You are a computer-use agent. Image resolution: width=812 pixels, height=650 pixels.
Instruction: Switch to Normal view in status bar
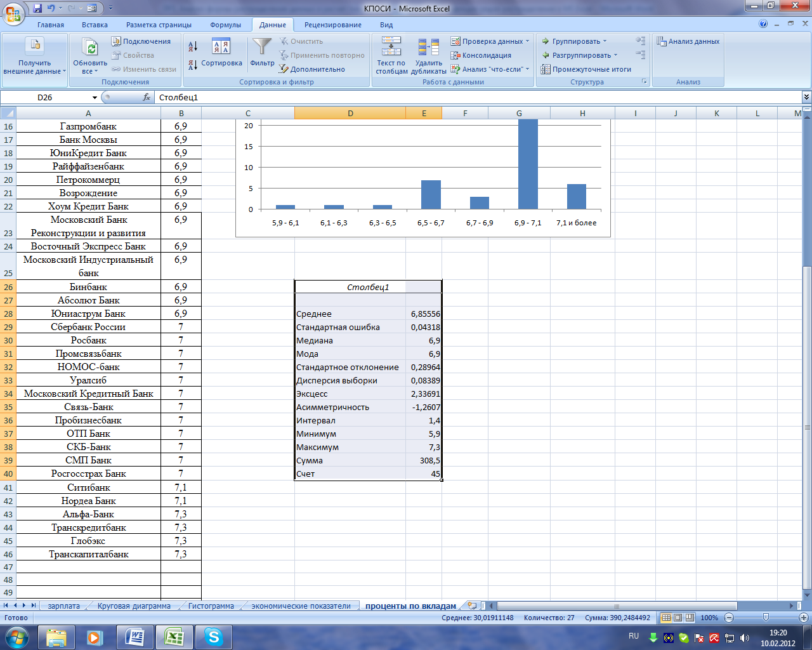point(666,618)
